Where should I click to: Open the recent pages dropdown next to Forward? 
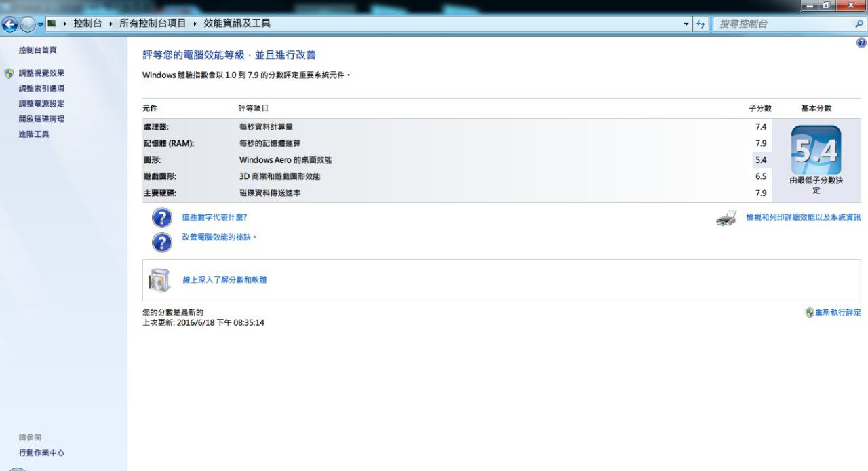tap(40, 24)
